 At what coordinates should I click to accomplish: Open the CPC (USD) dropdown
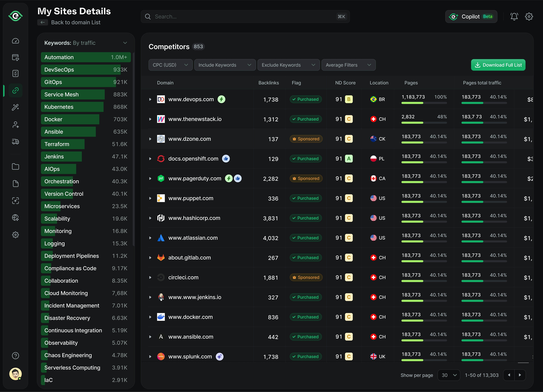click(x=170, y=65)
